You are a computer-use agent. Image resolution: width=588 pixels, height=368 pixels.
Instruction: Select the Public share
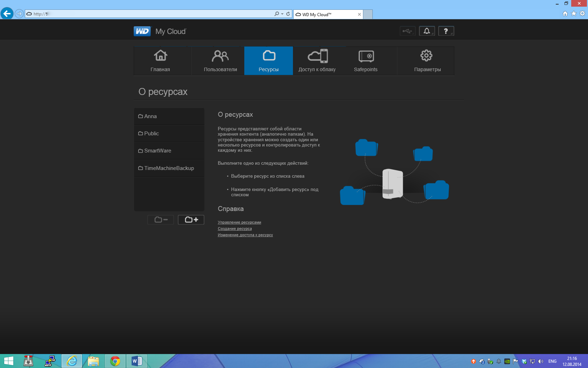169,134
